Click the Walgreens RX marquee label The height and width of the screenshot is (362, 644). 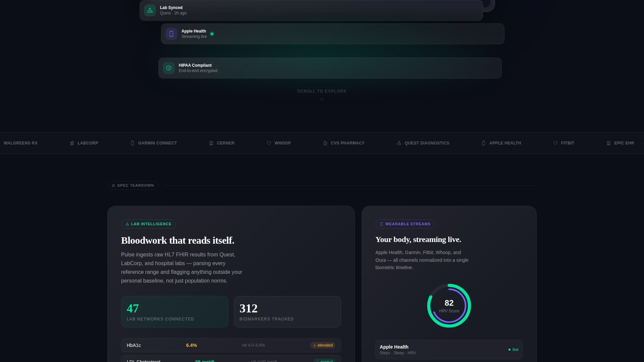point(20,143)
